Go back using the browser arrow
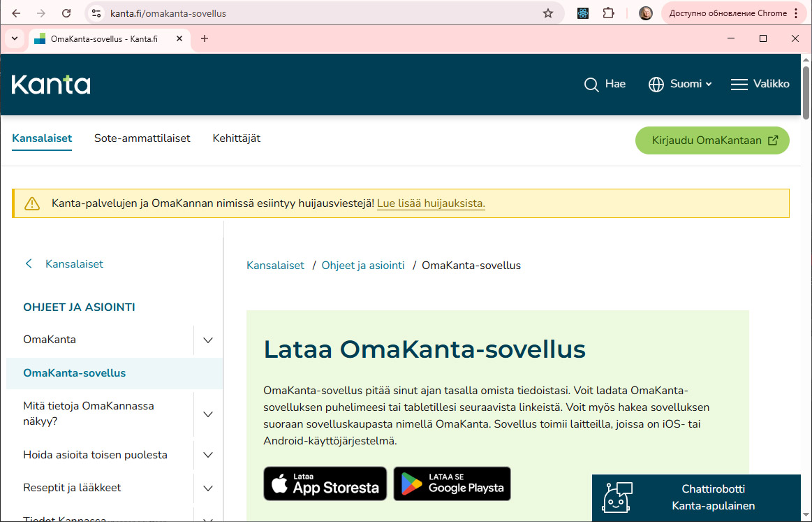812x522 pixels. click(15, 13)
